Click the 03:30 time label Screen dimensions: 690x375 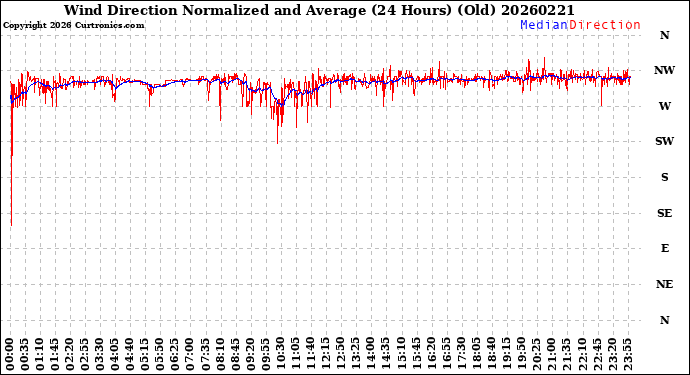pos(100,354)
